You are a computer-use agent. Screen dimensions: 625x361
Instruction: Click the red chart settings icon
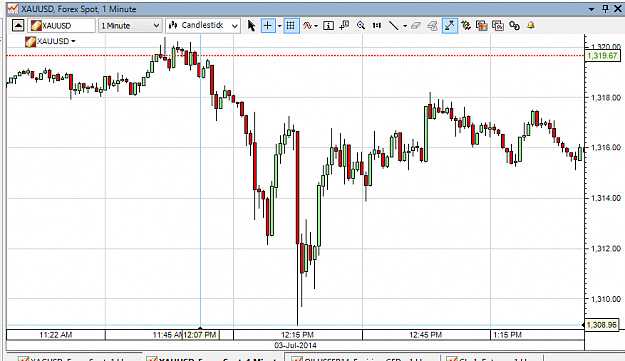[498, 26]
